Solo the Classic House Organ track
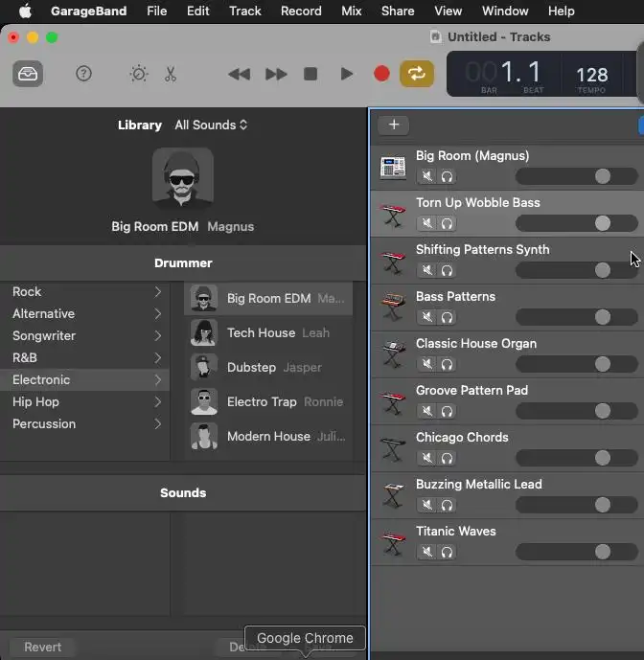Viewport: 644px width, 660px height. pyautogui.click(x=447, y=364)
